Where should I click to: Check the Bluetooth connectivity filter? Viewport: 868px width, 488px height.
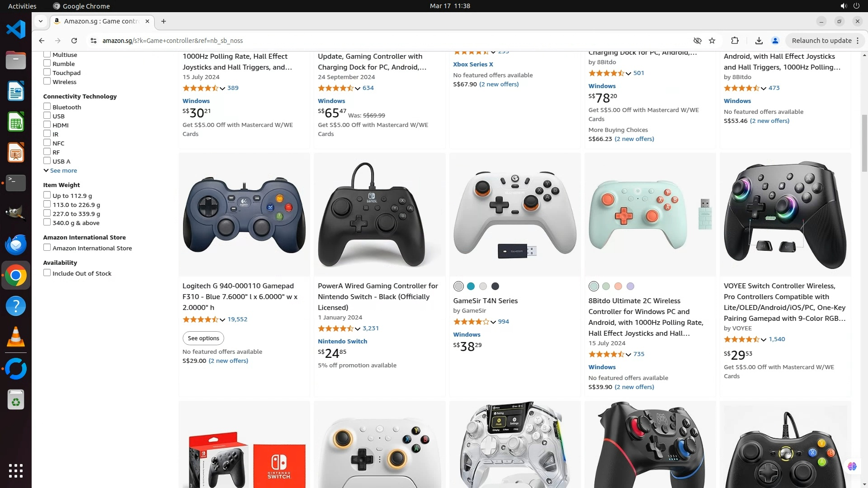click(x=47, y=107)
